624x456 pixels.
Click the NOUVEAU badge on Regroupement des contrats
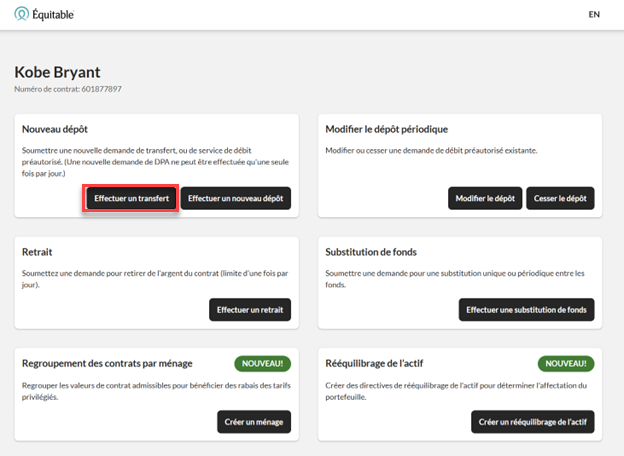[x=262, y=363]
